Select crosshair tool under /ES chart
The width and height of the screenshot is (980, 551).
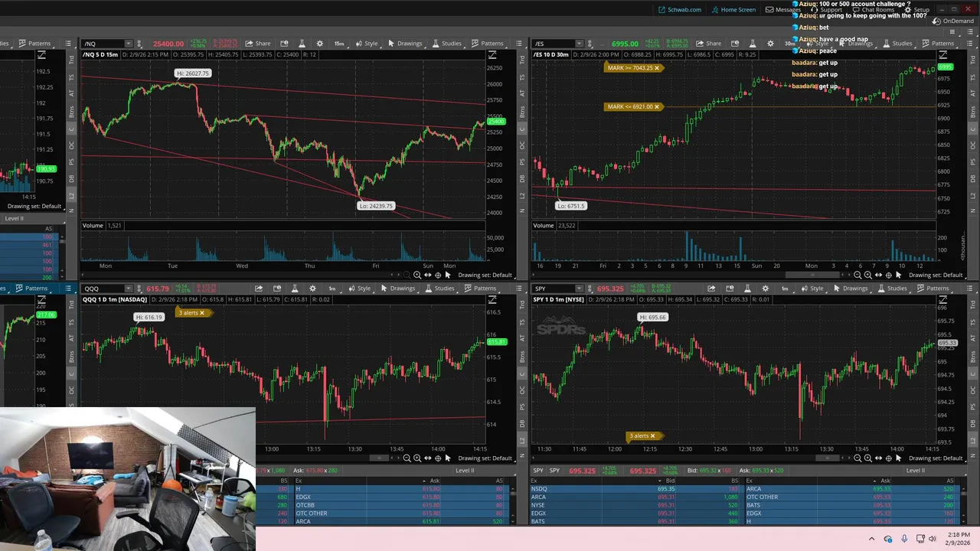888,275
